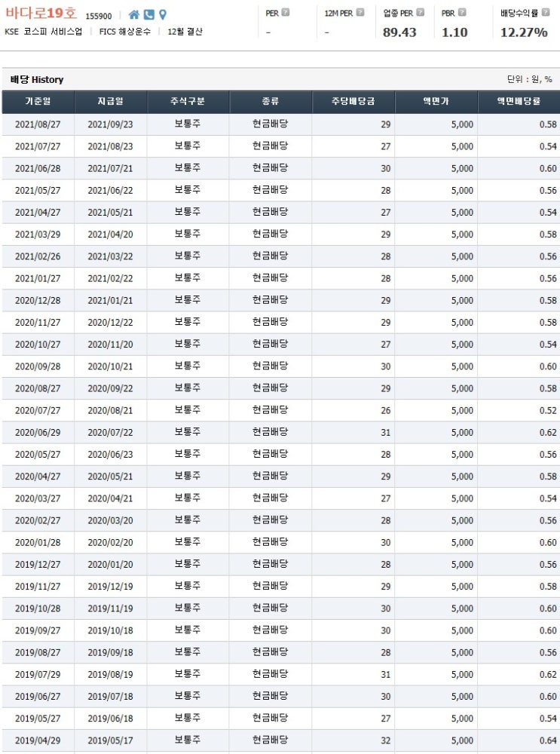
Task: Select payment date 2020/02/20
Action: point(111,542)
